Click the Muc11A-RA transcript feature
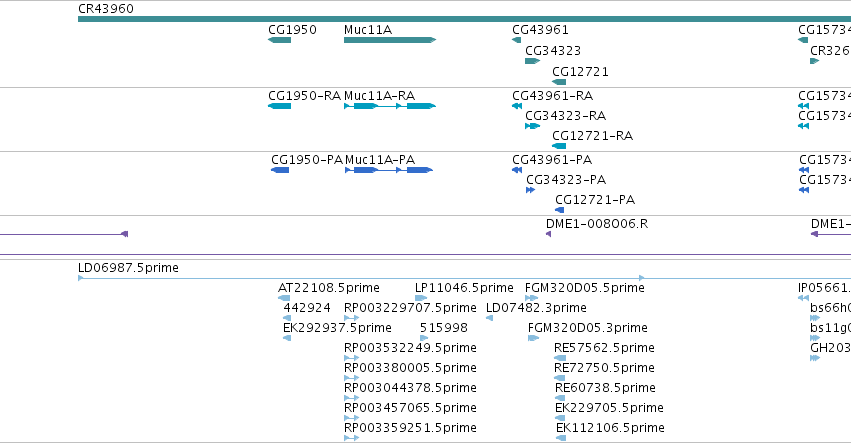Viewport: 851px width, 443px height. coord(390,106)
